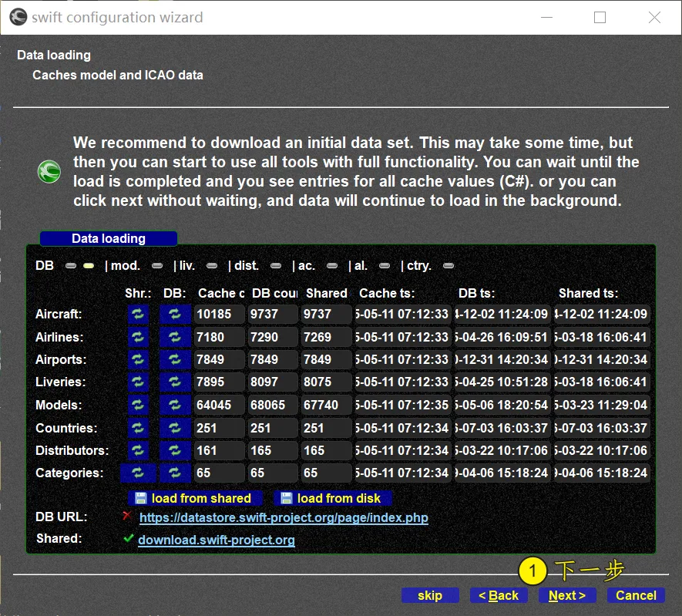Reload Categories data from DB
This screenshot has width=682, height=616.
pyautogui.click(x=175, y=473)
